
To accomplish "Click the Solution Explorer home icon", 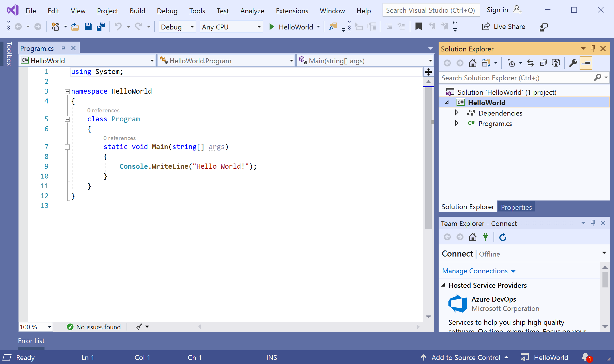I will [472, 63].
